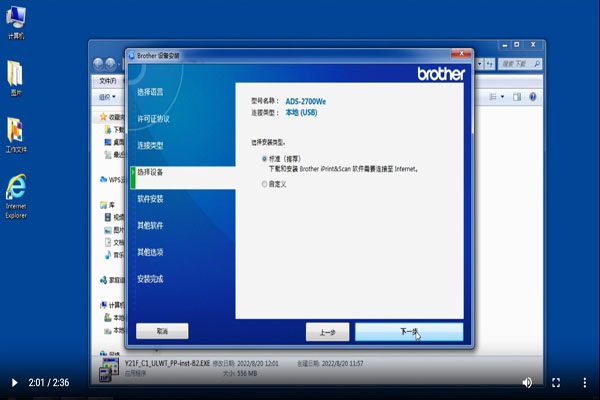Screen dimensions: 600x400
Task: Select 文档 under Explorer libraries
Action: point(114,242)
